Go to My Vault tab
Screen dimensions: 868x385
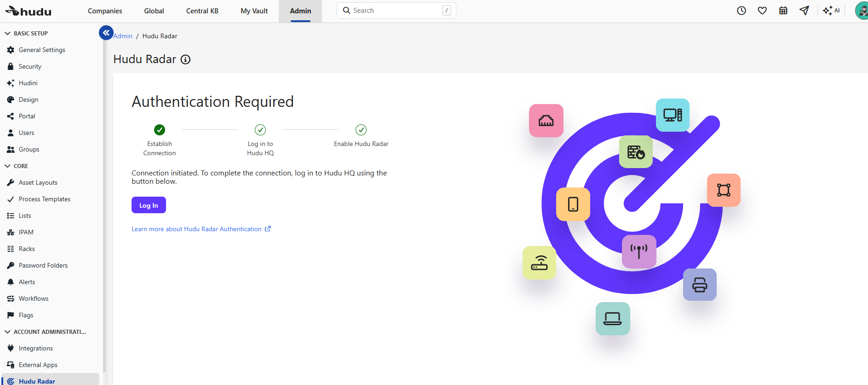tap(254, 11)
